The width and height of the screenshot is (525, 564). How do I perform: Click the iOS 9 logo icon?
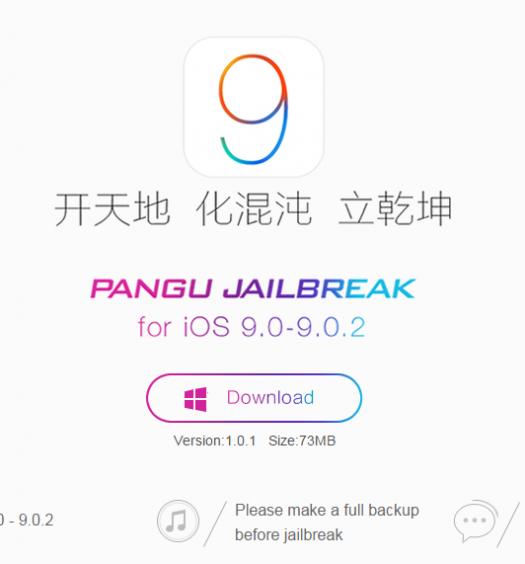tap(254, 107)
